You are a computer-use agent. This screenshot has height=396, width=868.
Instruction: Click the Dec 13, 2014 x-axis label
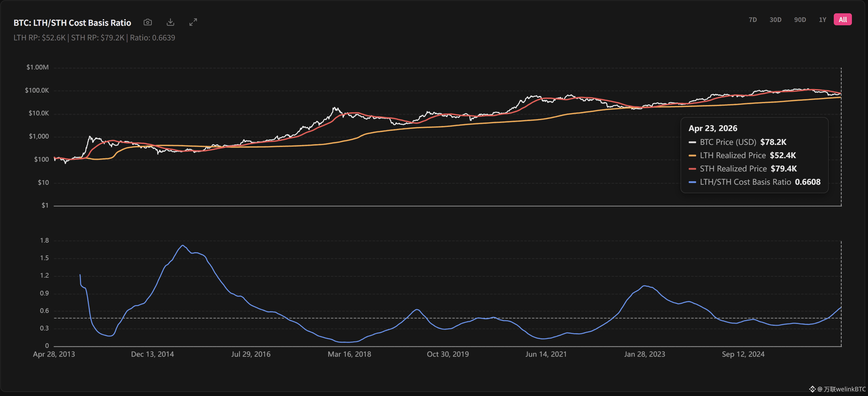point(152,354)
